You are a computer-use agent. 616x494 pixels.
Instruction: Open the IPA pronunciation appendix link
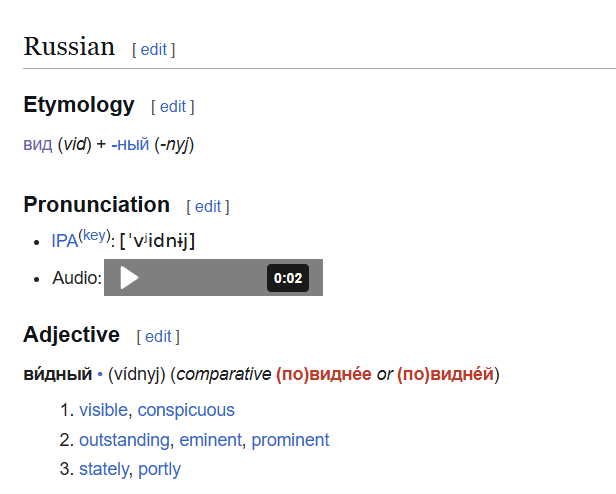pyautogui.click(x=65, y=241)
